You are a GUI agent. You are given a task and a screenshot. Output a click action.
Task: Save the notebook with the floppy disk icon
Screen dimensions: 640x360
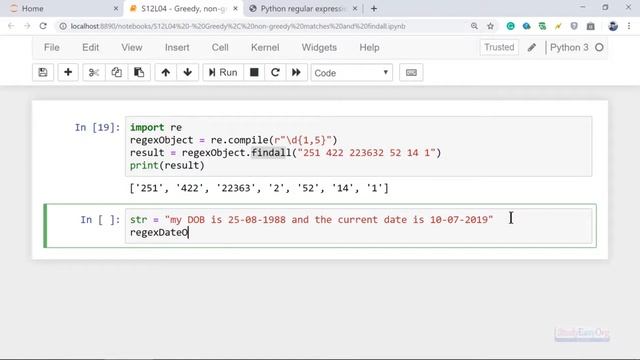tap(43, 73)
